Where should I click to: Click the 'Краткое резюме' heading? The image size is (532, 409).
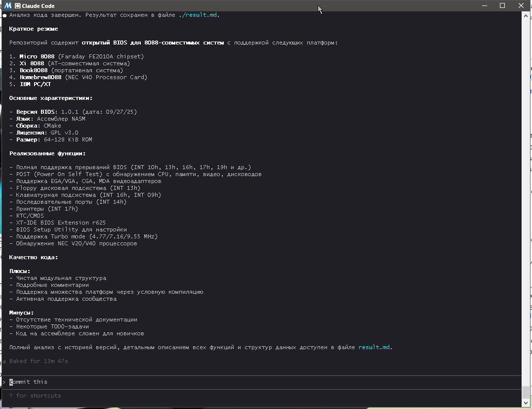tap(33, 29)
